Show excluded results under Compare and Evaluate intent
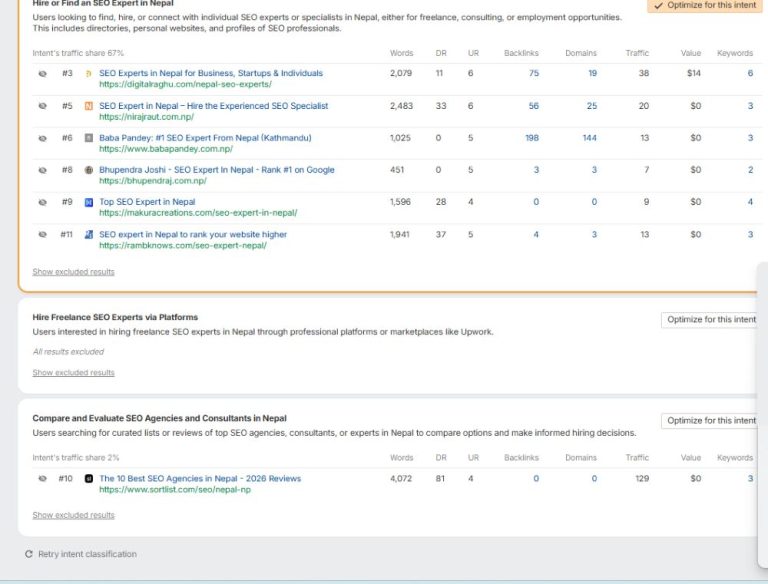This screenshot has height=584, width=768. [73, 515]
